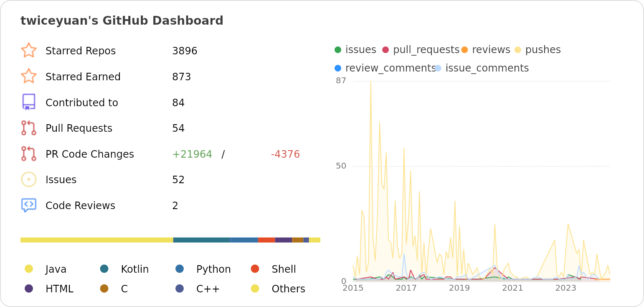Click the Code Reviews value 2
Viewport: 644px width, 307px height.
tap(175, 206)
